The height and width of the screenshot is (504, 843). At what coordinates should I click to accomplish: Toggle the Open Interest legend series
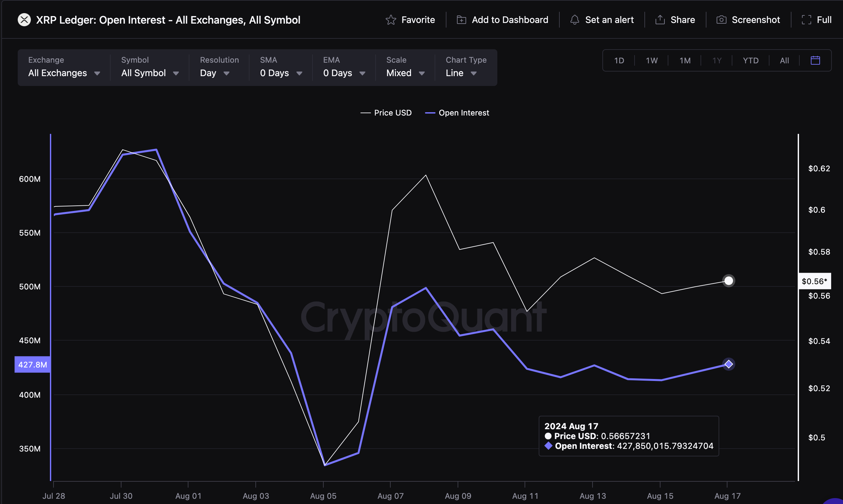[x=457, y=113]
